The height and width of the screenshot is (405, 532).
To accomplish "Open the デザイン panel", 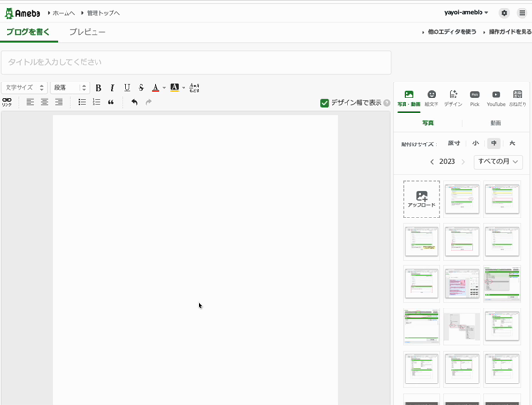I will (x=453, y=98).
